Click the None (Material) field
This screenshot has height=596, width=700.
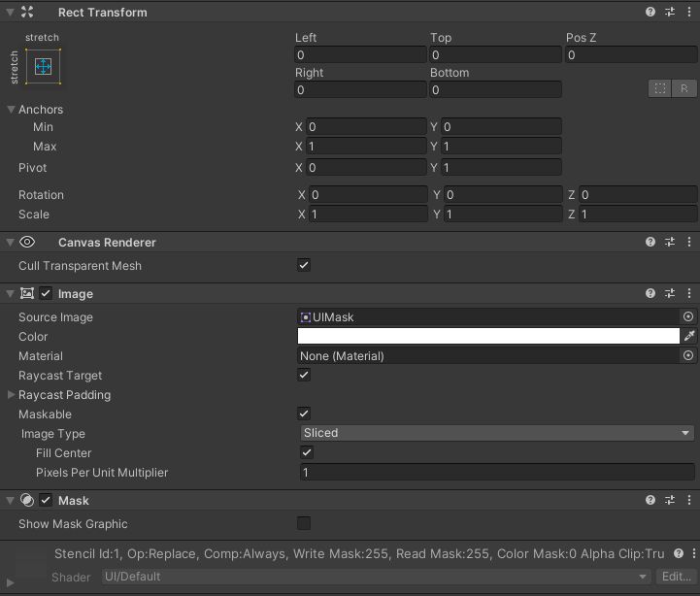click(488, 355)
